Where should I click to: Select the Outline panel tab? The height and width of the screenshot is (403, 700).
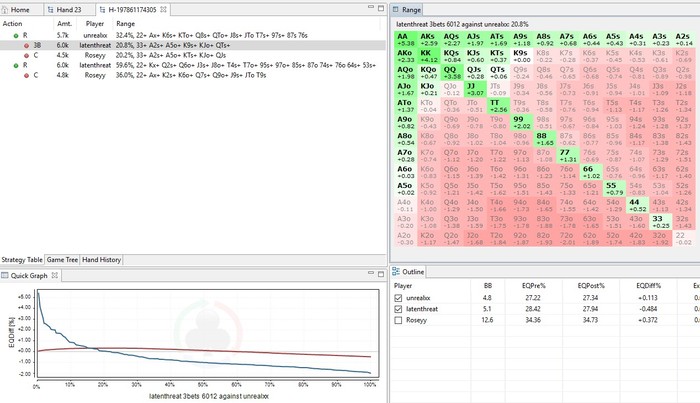click(x=408, y=271)
